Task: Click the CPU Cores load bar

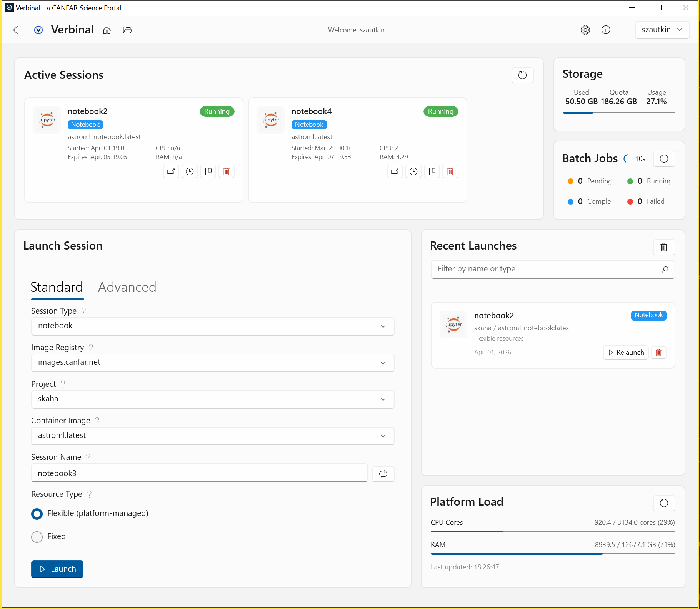Action: pyautogui.click(x=553, y=531)
